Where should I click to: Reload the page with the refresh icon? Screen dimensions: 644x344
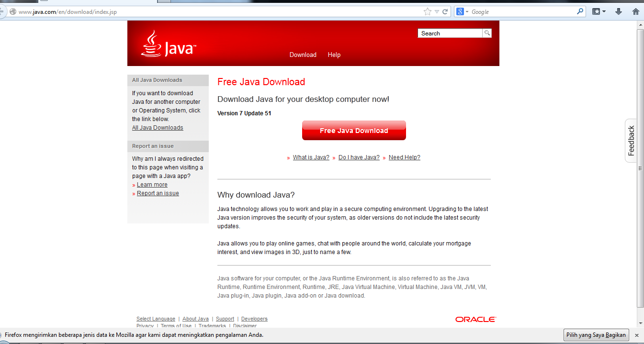[x=445, y=11]
